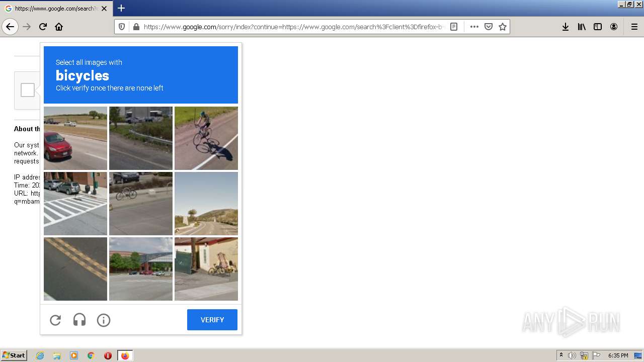This screenshot has height=362, width=644.
Task: Click the taskbar clock
Action: [x=618, y=355]
